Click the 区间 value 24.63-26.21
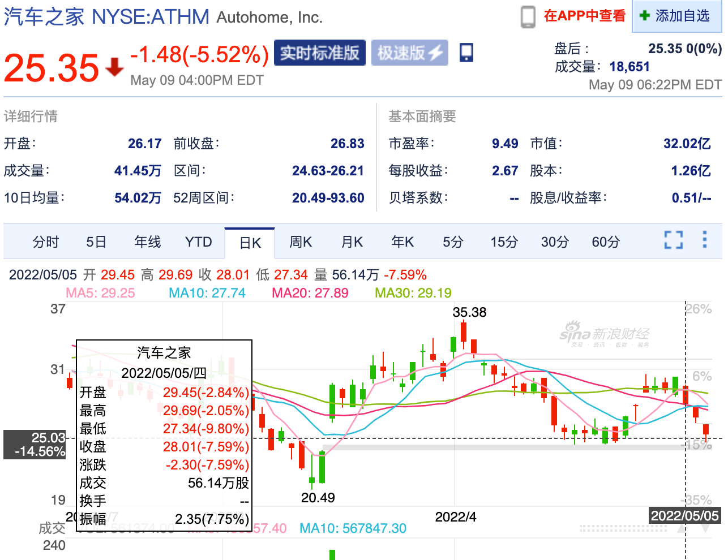The height and width of the screenshot is (560, 728). [328, 171]
